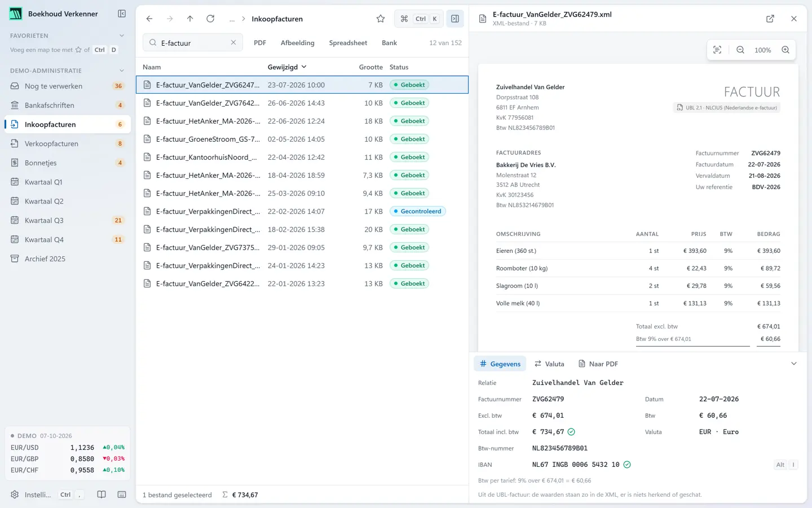Refresh the Inkoopfacturen file list
Screen dimensions: 812x508
[x=210, y=19]
